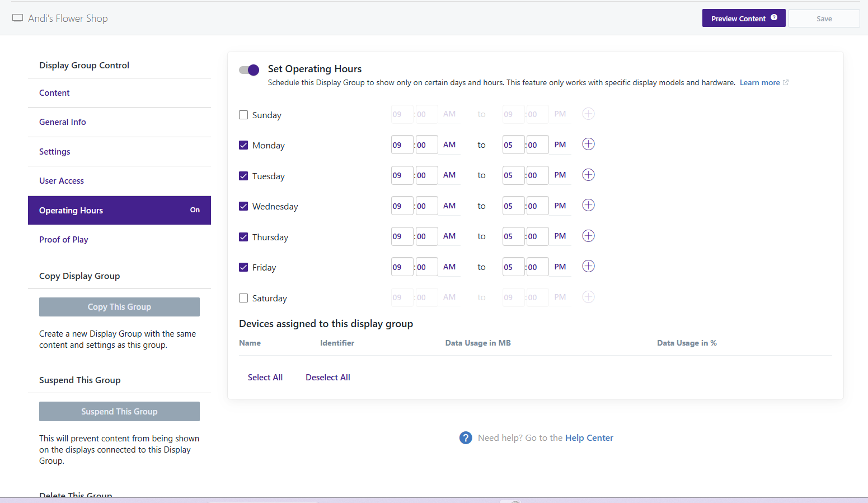Toggle Wednesday start AM/PM selector
The width and height of the screenshot is (868, 503).
[449, 206]
